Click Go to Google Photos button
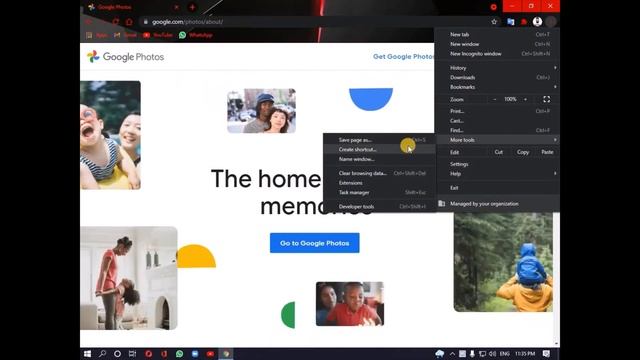The height and width of the screenshot is (360, 640). coord(315,243)
